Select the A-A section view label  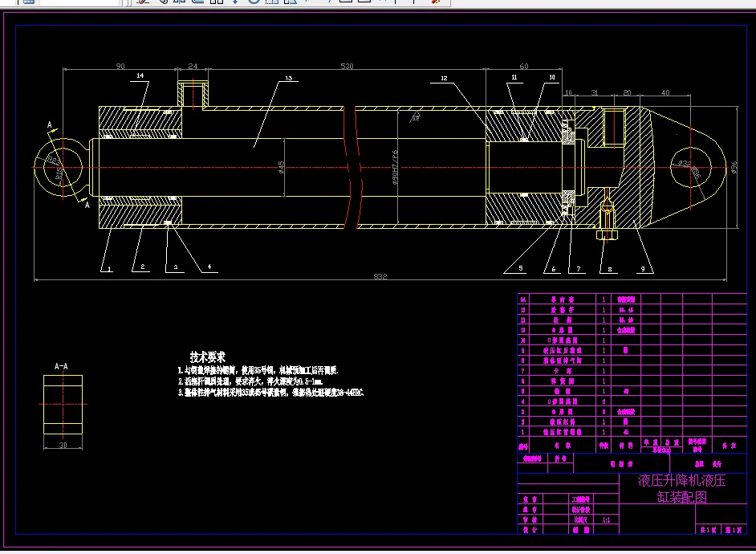61,366
